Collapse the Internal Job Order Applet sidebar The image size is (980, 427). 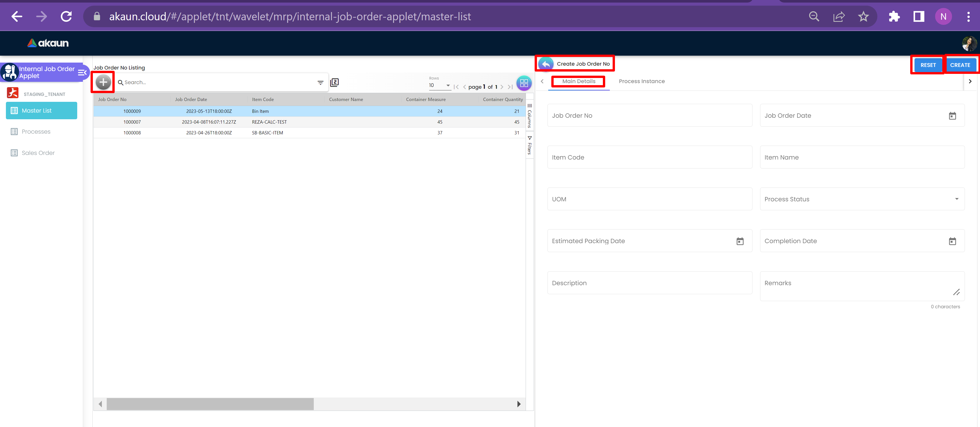82,72
